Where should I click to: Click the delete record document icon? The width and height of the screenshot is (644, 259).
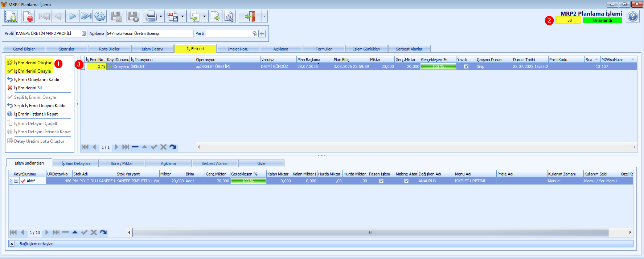(28, 16)
